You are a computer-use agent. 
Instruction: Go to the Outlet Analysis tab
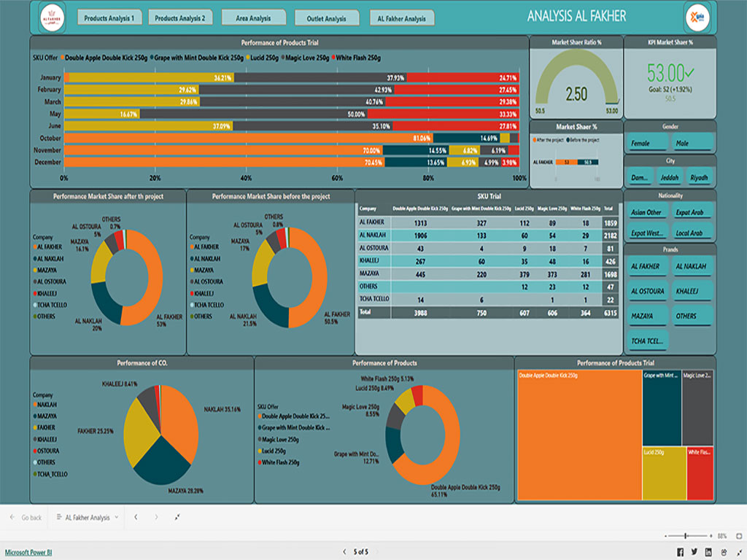coord(326,18)
